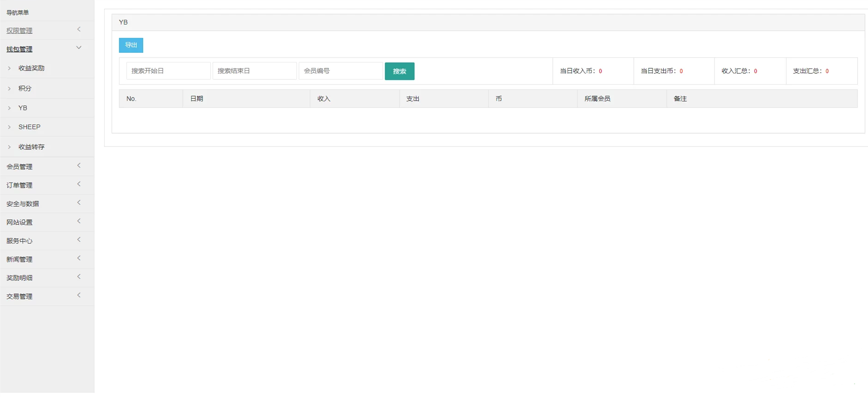This screenshot has height=397, width=868.
Task: Click the 导航菜单 sidebar heading
Action: tap(18, 13)
